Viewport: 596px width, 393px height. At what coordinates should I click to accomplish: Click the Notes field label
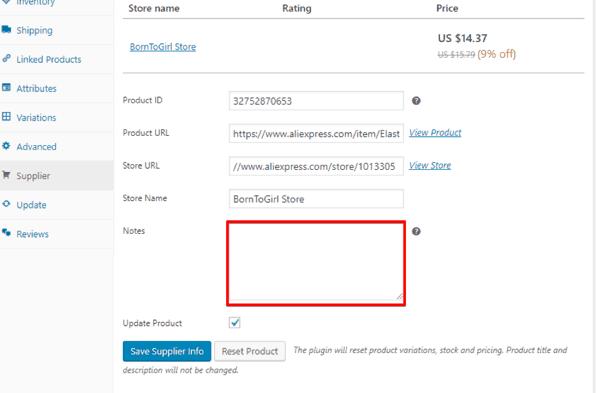click(134, 231)
